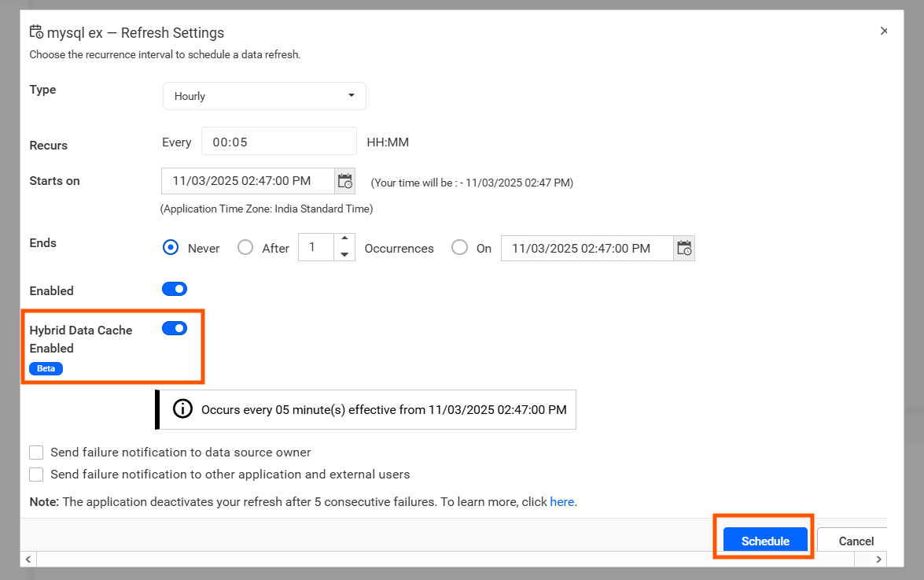This screenshot has height=580, width=924.
Task: Click the Beta badge label
Action: 46,368
